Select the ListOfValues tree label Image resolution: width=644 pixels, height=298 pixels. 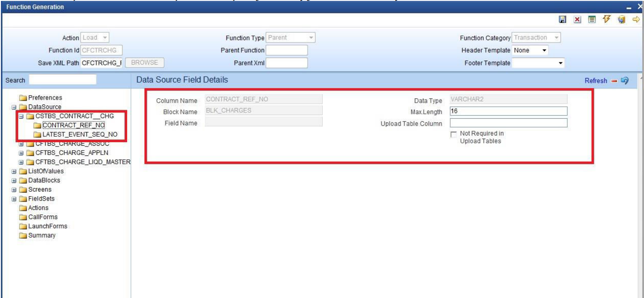(x=46, y=171)
